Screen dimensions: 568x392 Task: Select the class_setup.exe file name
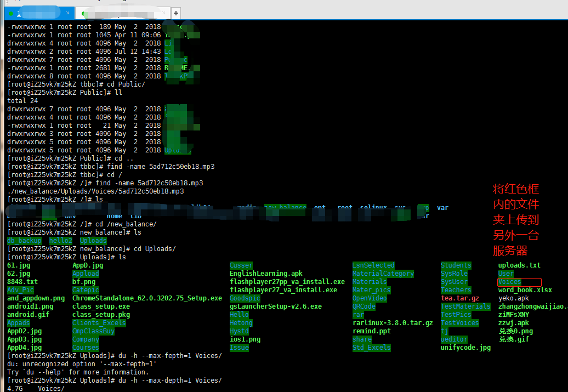point(101,306)
